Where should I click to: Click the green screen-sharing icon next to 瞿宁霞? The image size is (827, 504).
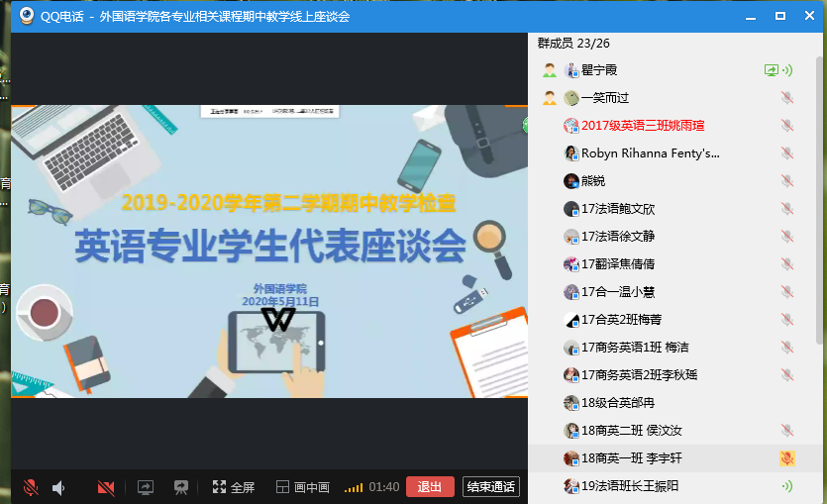[771, 70]
